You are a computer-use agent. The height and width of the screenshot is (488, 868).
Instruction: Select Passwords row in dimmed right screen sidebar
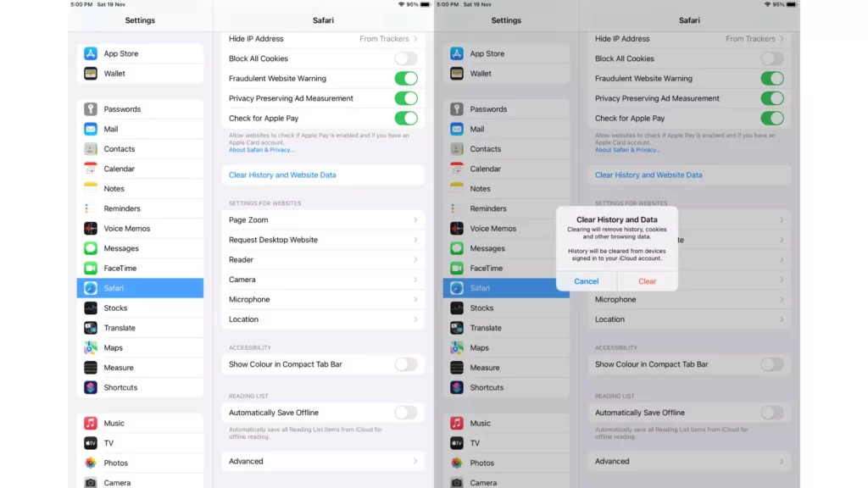tap(507, 109)
